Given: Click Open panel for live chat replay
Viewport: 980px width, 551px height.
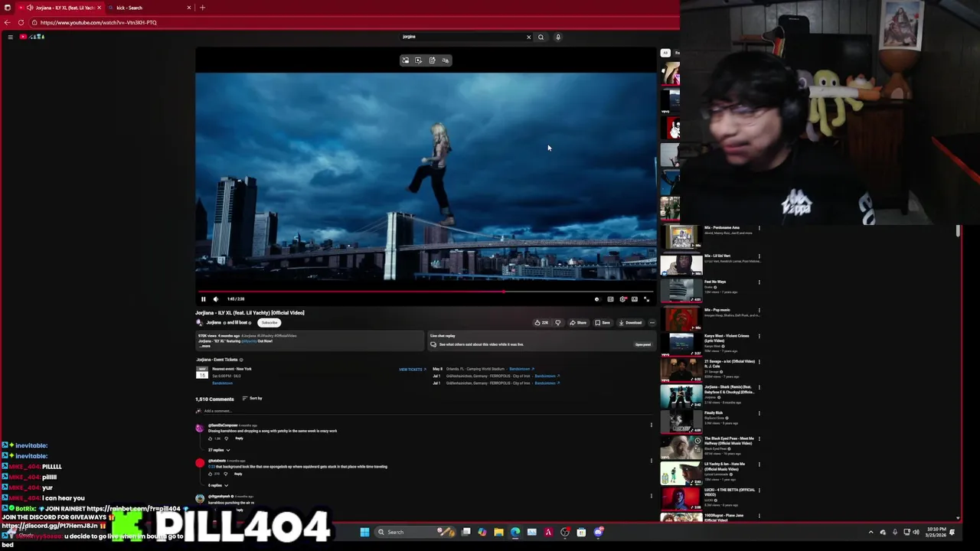Looking at the screenshot, I should 642,344.
